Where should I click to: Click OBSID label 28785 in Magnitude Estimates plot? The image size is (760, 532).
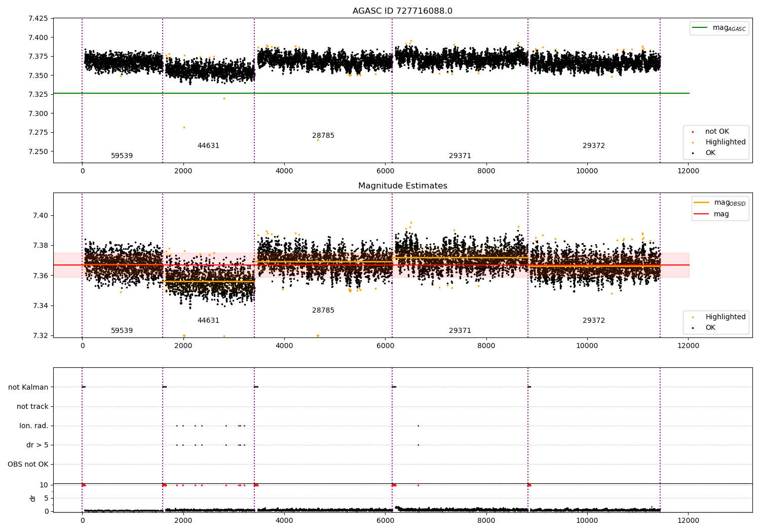(323, 311)
